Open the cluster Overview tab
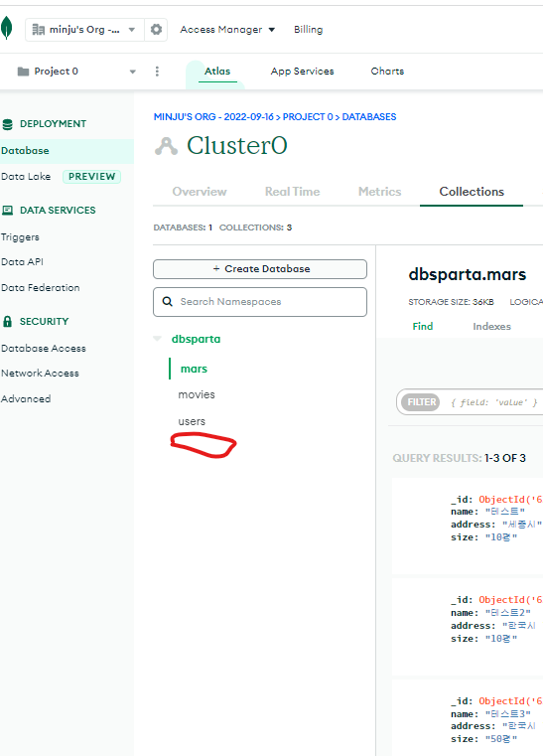This screenshot has height=756, width=543. pyautogui.click(x=200, y=192)
